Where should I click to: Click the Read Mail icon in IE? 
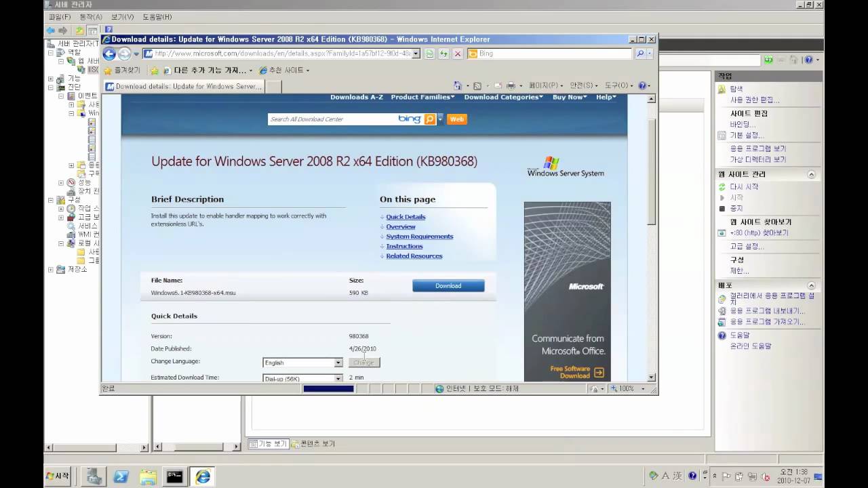tap(498, 85)
